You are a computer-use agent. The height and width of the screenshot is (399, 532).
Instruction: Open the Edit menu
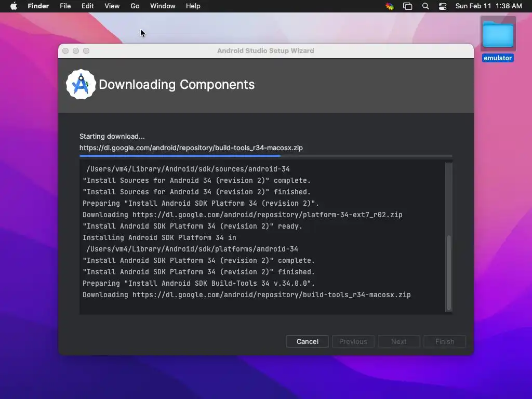(x=87, y=6)
